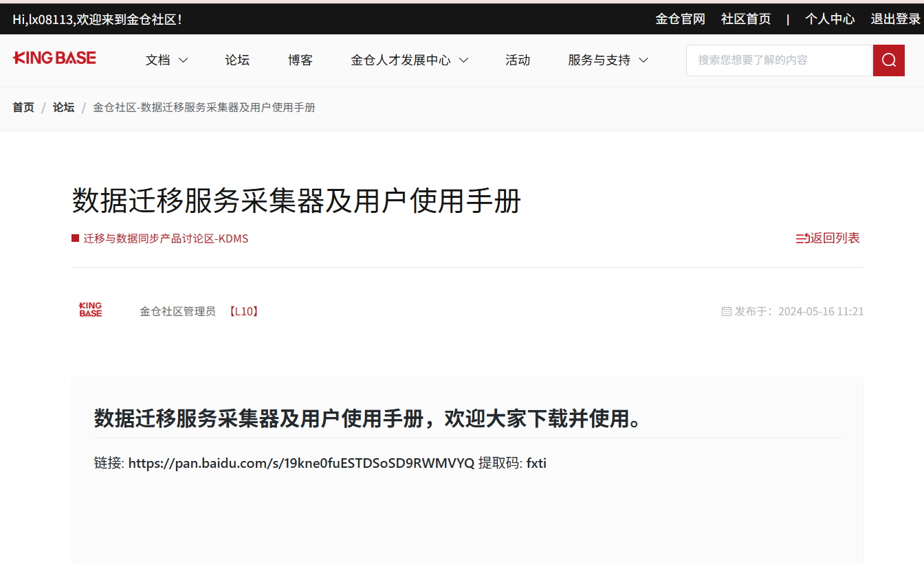Expand the 金仓人才发展中心 dropdown chevron

click(464, 60)
